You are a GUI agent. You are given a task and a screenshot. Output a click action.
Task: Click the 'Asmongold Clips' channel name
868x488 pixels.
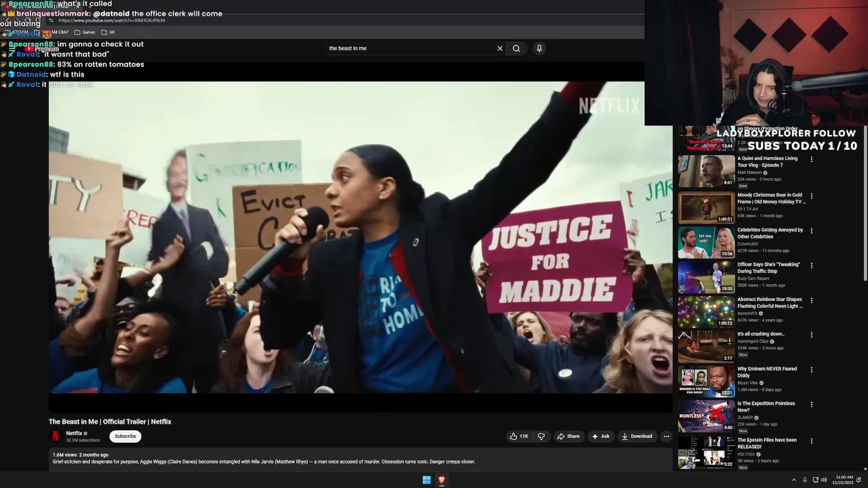click(x=753, y=341)
